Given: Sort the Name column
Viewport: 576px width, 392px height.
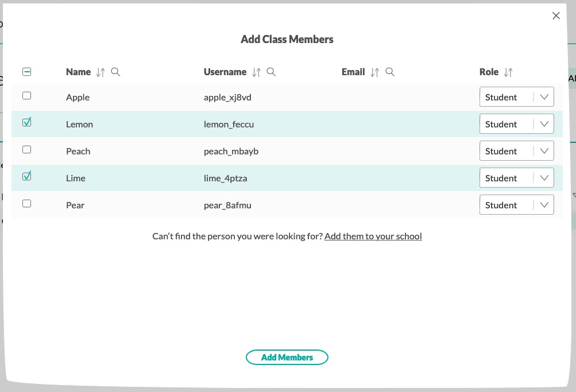Looking at the screenshot, I should 99,72.
